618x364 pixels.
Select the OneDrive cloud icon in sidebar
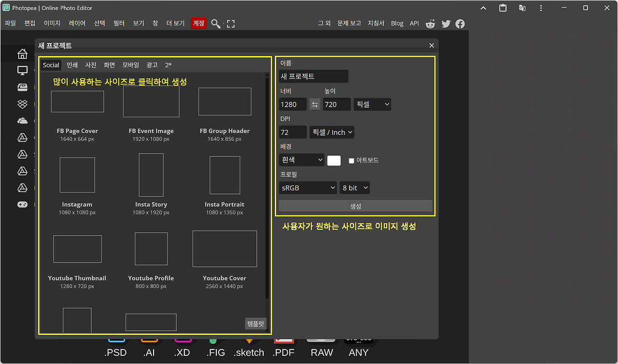pyautogui.click(x=22, y=121)
